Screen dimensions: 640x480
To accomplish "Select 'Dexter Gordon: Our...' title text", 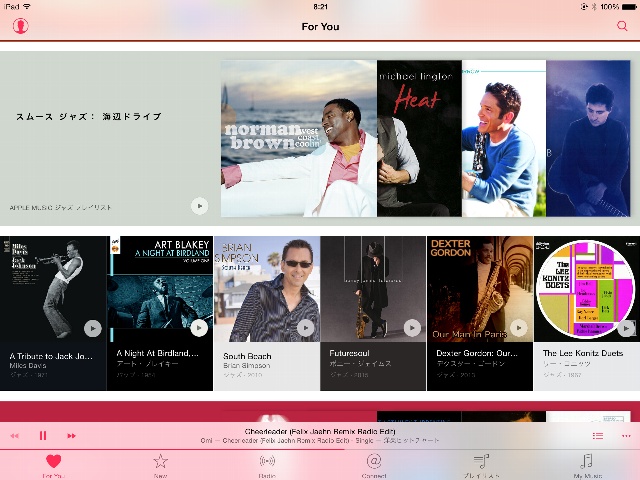I will 477,353.
